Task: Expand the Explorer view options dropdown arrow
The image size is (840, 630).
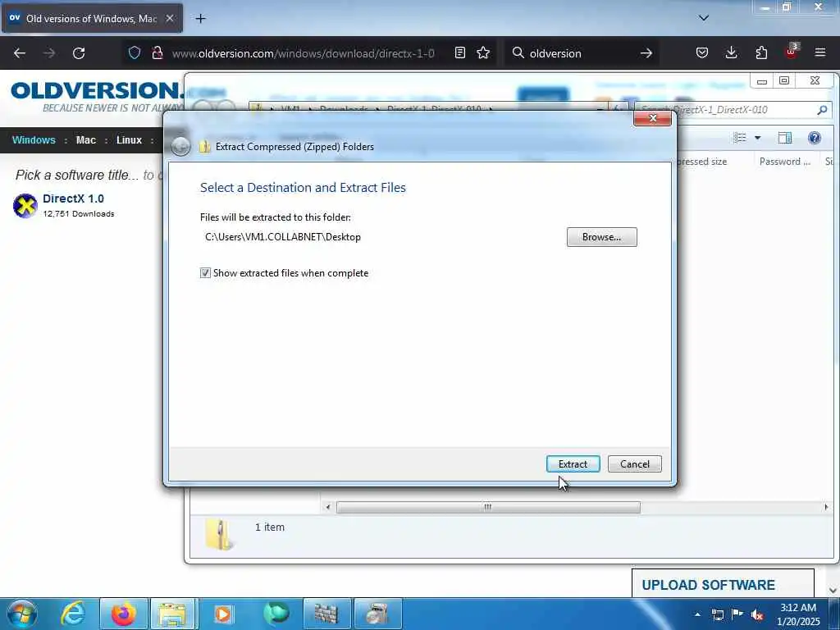Action: [757, 138]
